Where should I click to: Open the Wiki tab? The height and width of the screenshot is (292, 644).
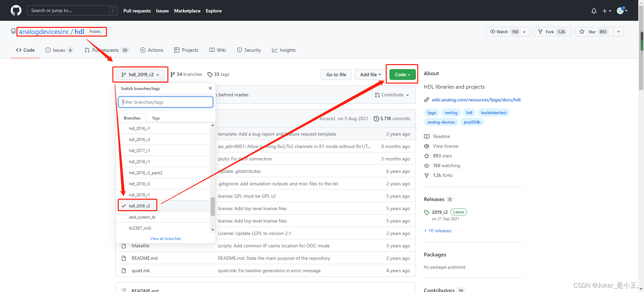pyautogui.click(x=217, y=50)
